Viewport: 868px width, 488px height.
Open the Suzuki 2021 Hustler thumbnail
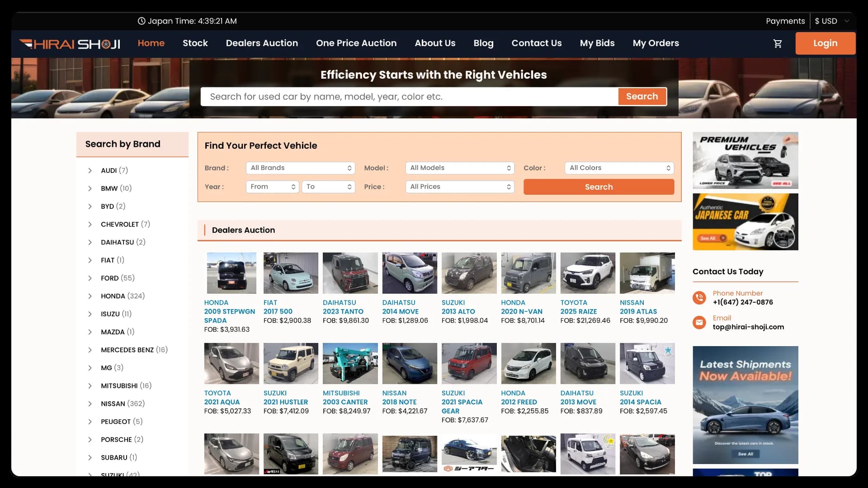[x=291, y=363]
